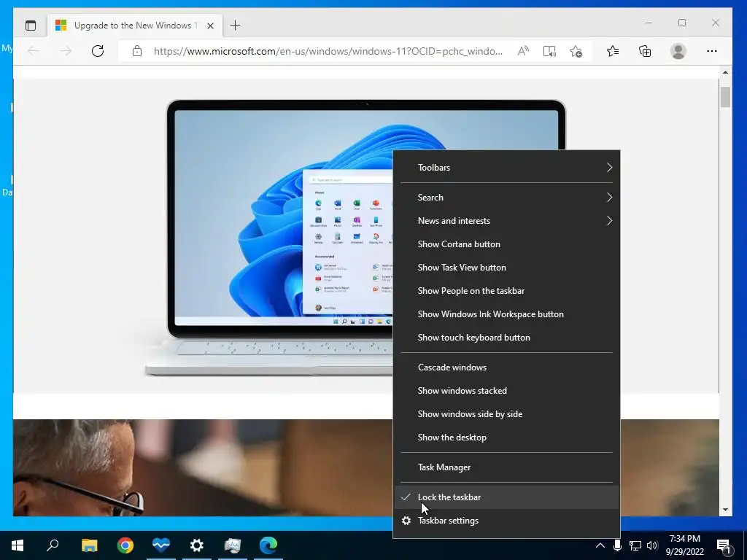Activate Read aloud icon in address bar
This screenshot has height=560, width=747.
click(x=523, y=51)
